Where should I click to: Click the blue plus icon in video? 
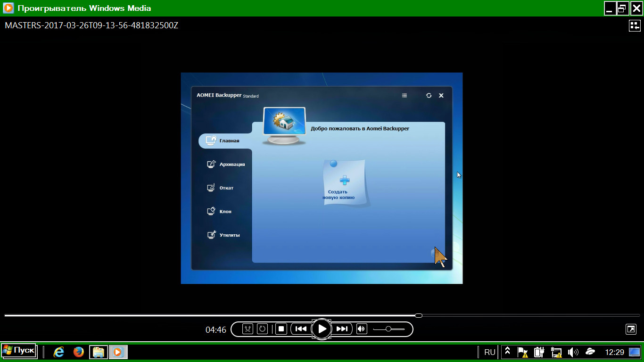pyautogui.click(x=345, y=180)
